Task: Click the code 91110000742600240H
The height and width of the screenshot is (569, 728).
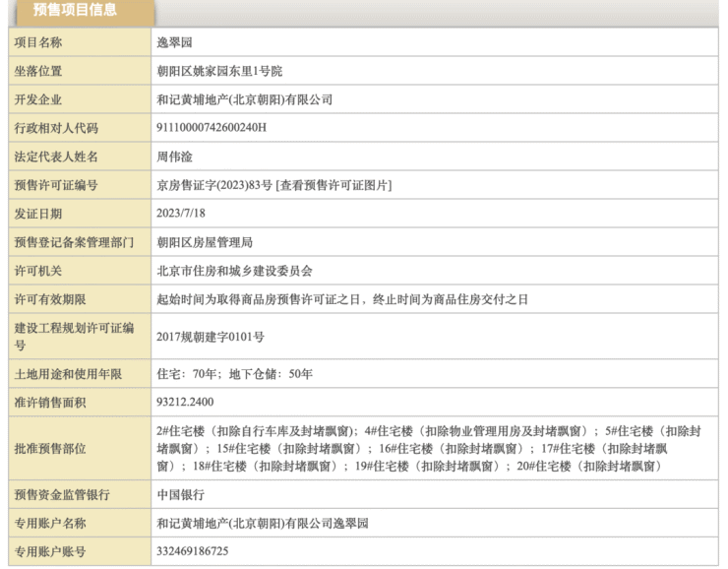Action: (x=212, y=128)
